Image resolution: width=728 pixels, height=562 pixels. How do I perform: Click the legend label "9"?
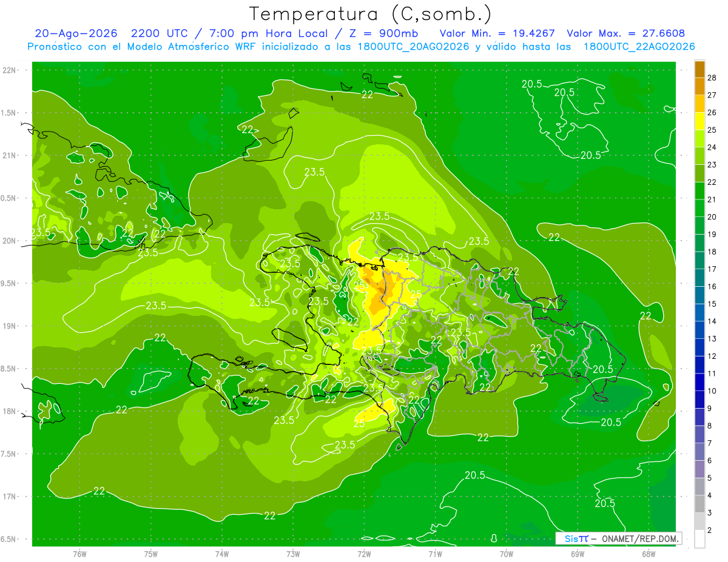(x=710, y=409)
